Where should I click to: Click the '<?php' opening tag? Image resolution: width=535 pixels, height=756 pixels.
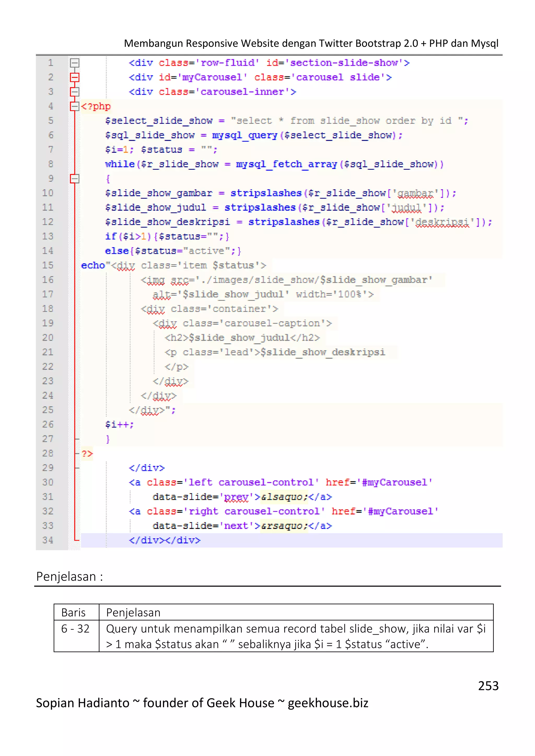tap(96, 106)
